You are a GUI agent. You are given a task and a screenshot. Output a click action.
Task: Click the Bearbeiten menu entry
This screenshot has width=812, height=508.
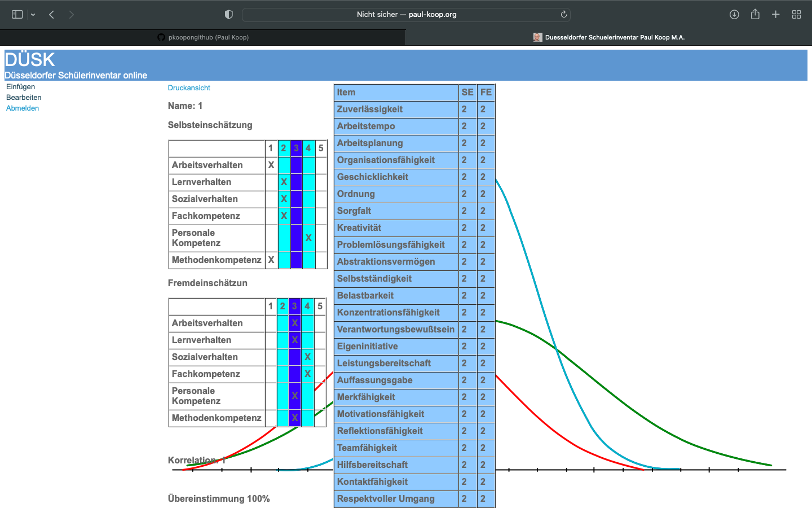24,98
